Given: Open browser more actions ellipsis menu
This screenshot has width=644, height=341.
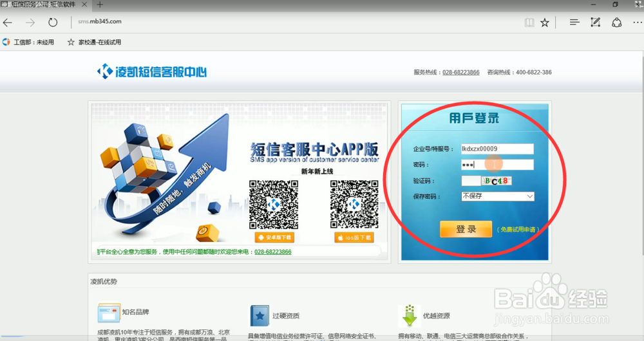Looking at the screenshot, I should (637, 23).
